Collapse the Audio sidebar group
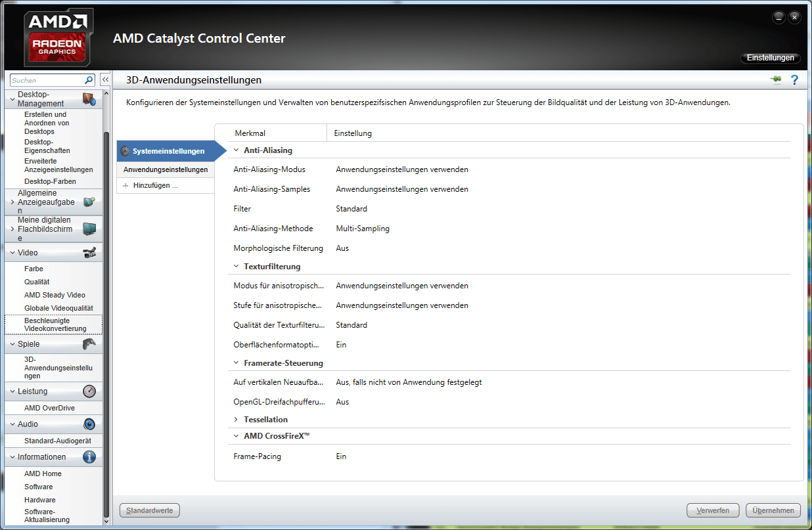The height and width of the screenshot is (530, 812). pyautogui.click(x=12, y=424)
